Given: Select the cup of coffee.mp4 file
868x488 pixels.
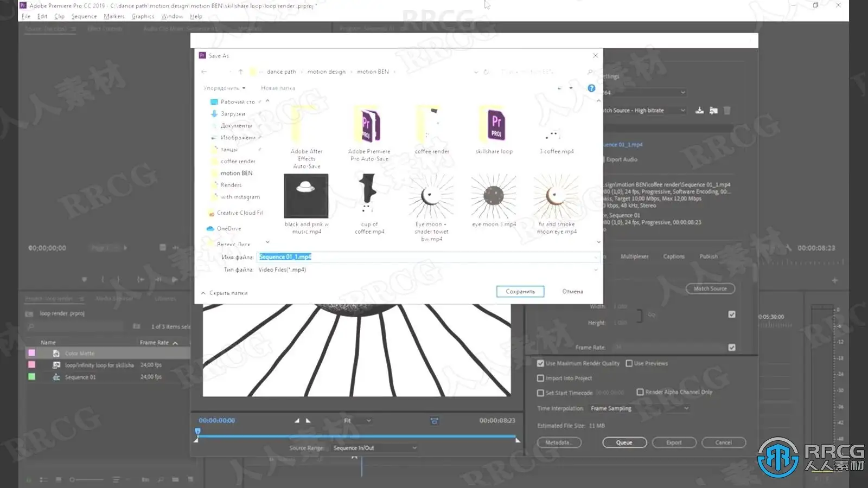Looking at the screenshot, I should (369, 204).
